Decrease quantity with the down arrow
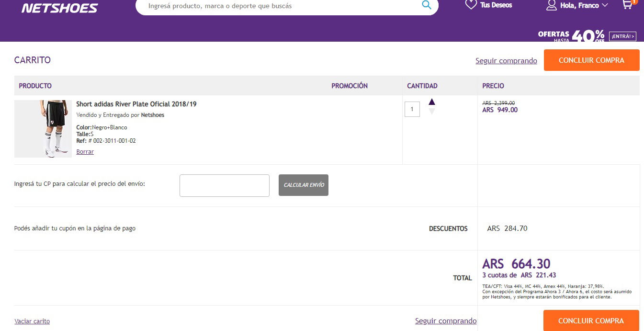Image resolution: width=644 pixels, height=331 pixels. point(432,112)
